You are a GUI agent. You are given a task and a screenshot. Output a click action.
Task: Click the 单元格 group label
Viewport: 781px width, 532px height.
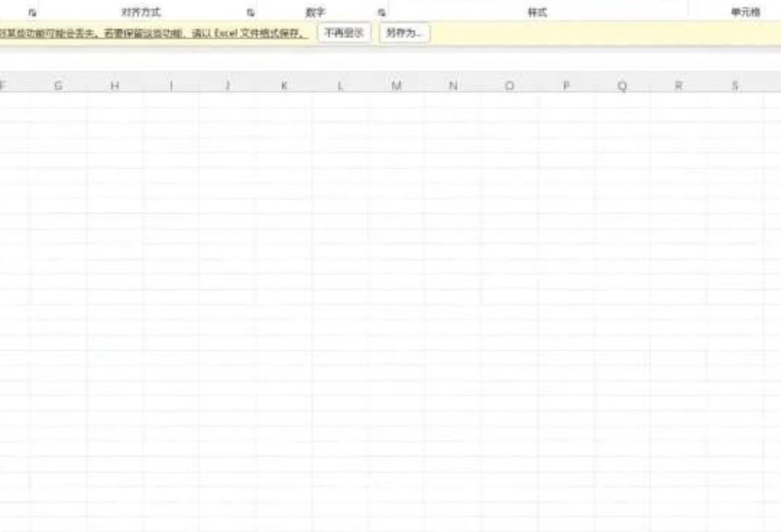tap(746, 12)
